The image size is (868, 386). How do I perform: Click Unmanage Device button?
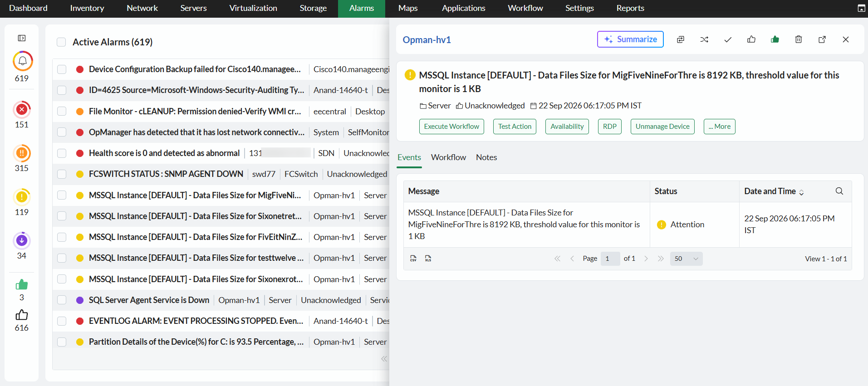coord(662,127)
